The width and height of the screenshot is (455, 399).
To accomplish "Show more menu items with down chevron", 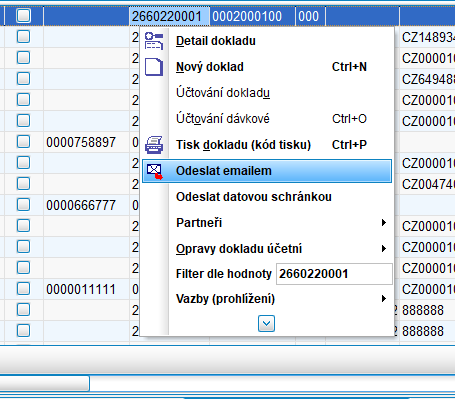I will (266, 323).
